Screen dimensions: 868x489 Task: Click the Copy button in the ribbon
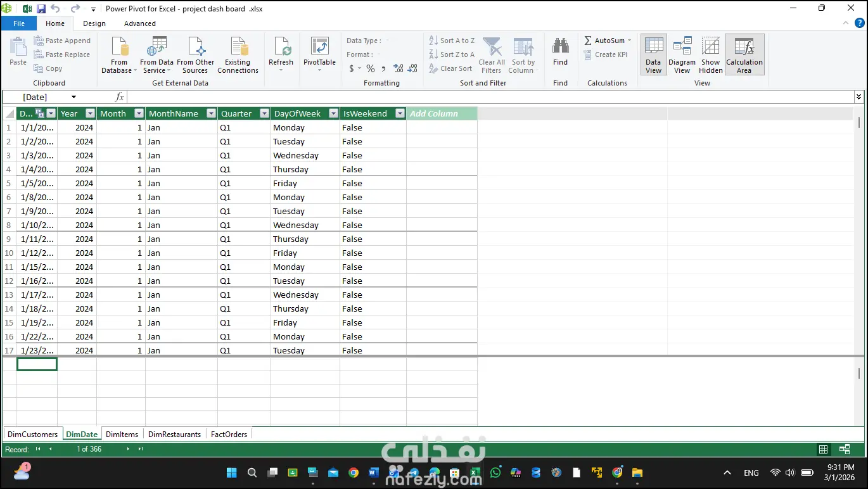coord(48,68)
